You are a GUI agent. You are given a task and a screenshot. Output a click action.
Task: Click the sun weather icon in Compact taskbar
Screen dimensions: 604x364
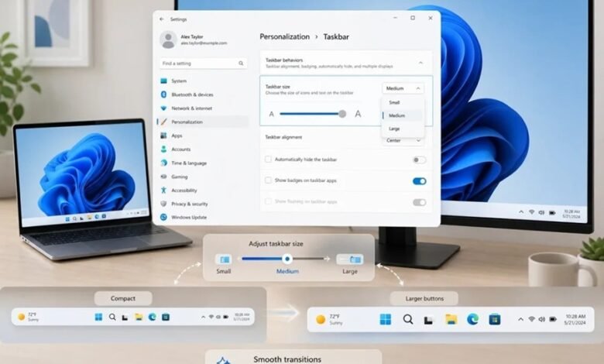click(x=22, y=317)
